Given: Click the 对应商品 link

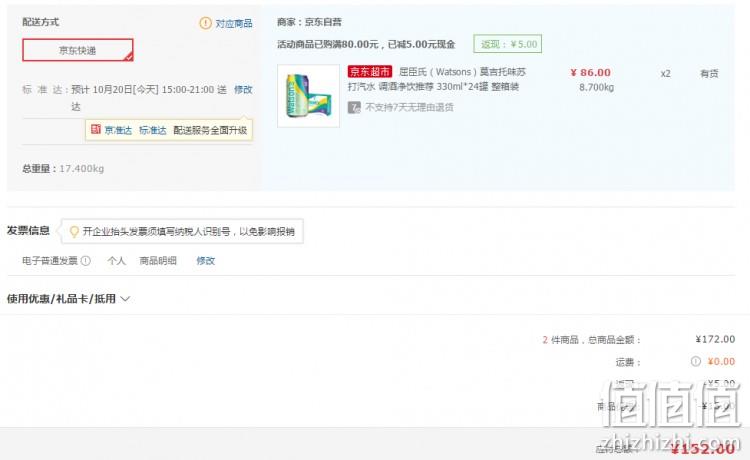Looking at the screenshot, I should click(x=233, y=23).
